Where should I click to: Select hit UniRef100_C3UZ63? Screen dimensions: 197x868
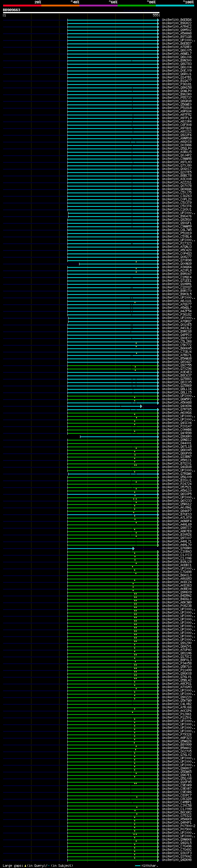(x=177, y=196)
